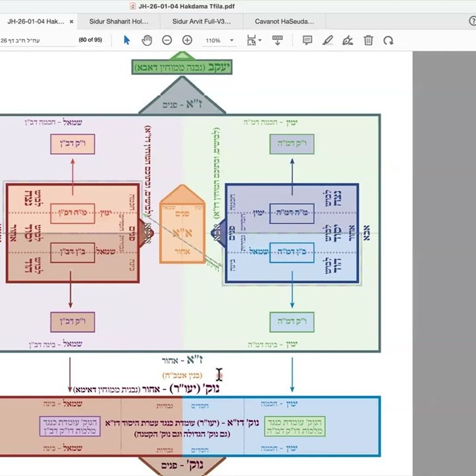Open the sign document pen tool
476x476 pixels.
tap(347, 40)
